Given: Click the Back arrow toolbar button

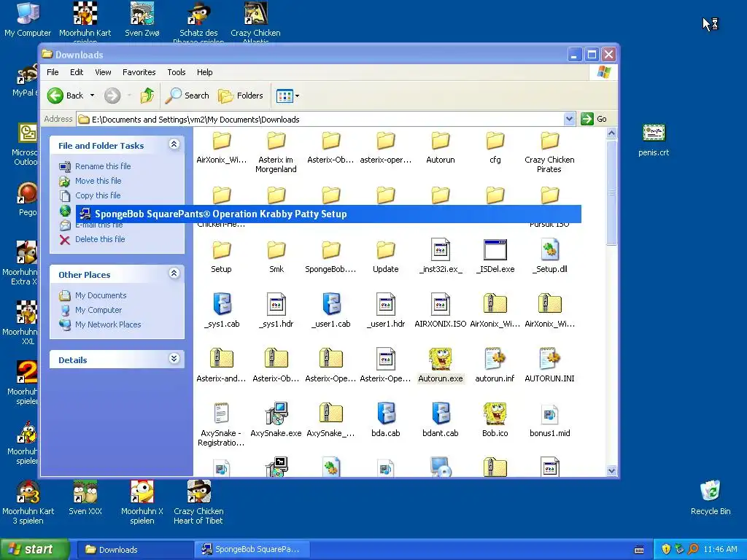Looking at the screenshot, I should pos(66,96).
